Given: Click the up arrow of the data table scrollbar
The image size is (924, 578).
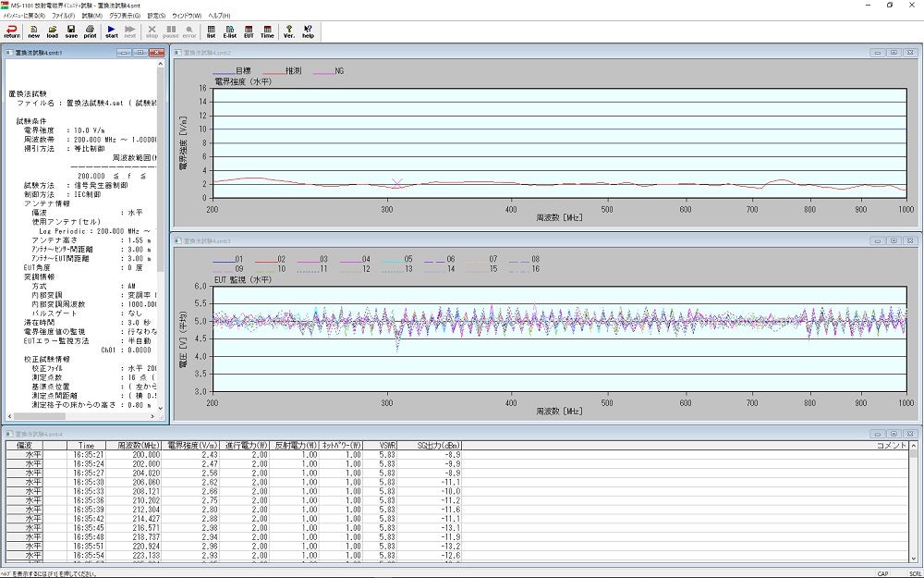Looking at the screenshot, I should coord(914,446).
